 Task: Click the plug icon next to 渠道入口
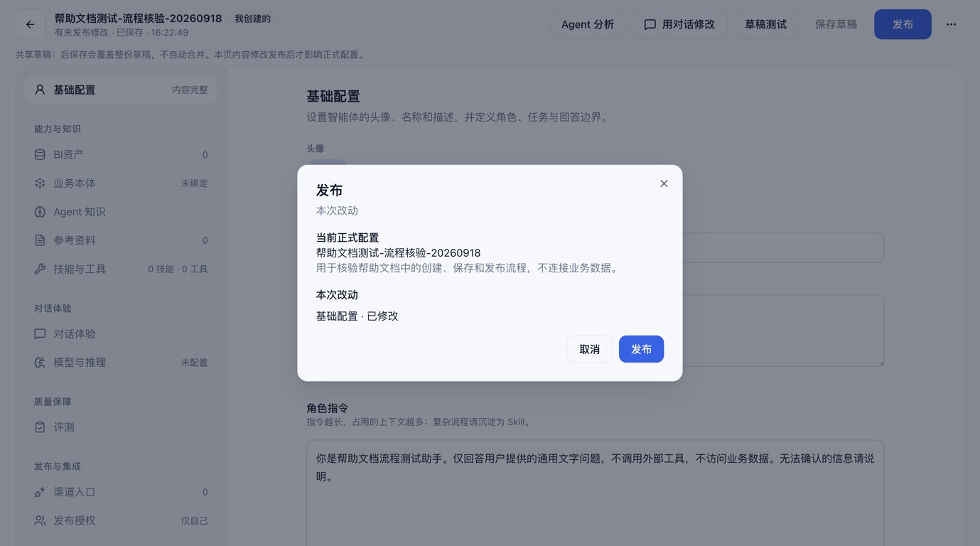click(x=40, y=492)
